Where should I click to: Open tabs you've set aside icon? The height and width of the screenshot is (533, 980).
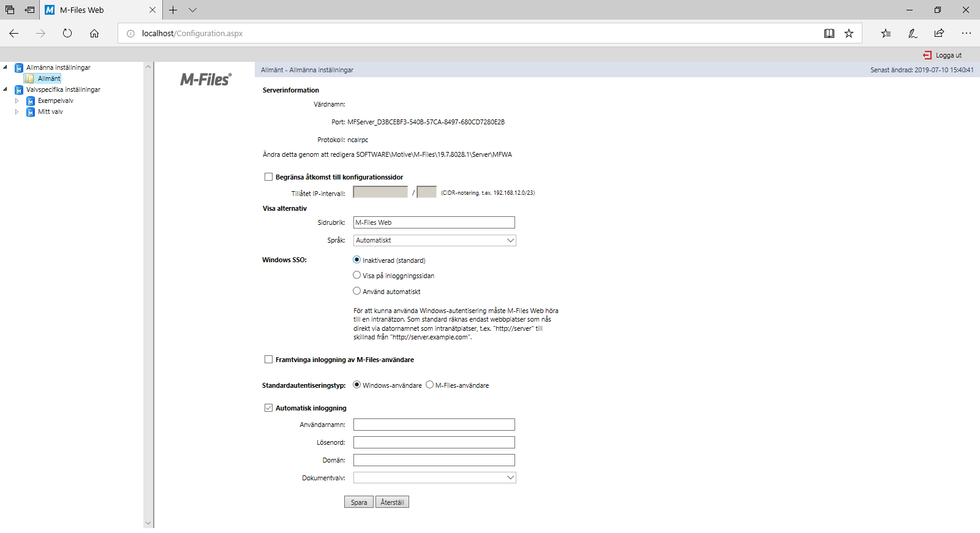click(x=10, y=10)
